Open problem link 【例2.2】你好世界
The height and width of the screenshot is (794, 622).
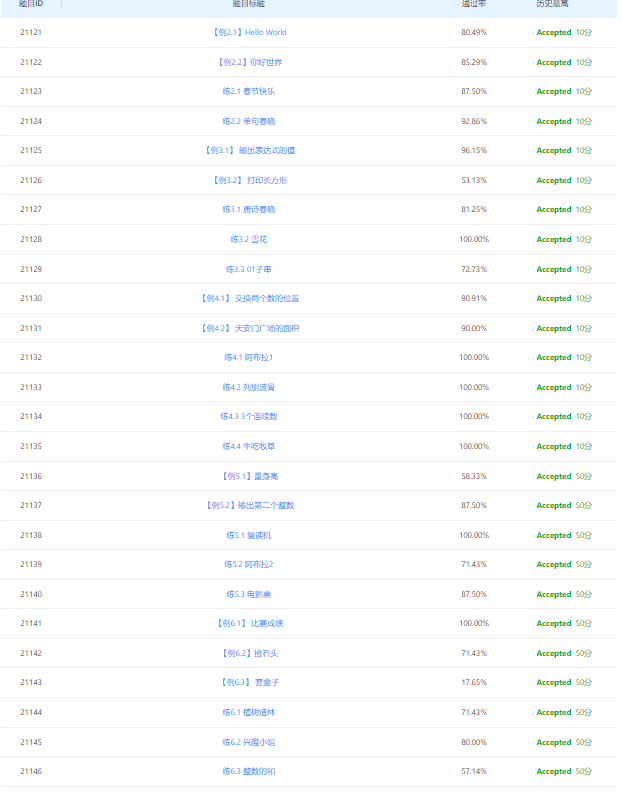tap(249, 62)
